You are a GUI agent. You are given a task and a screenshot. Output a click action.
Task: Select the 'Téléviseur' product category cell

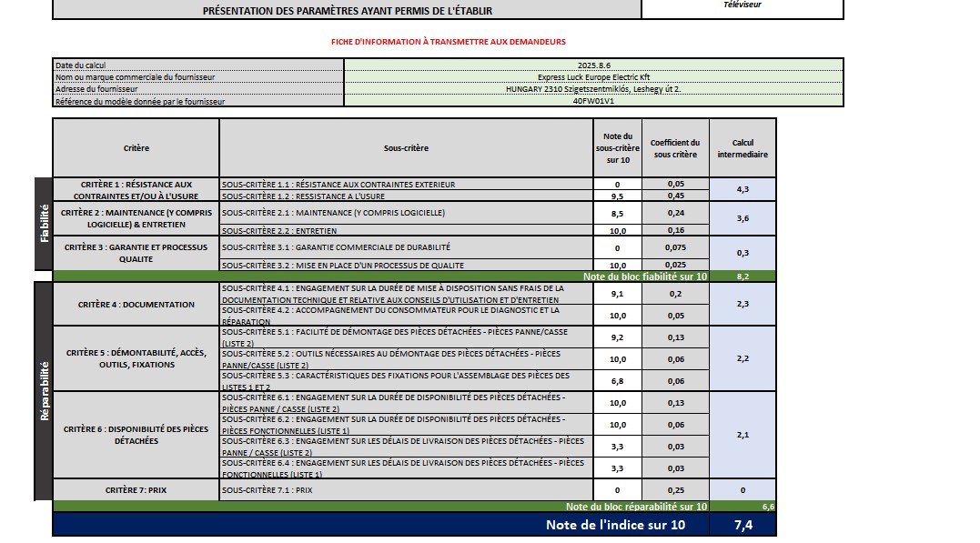point(742,5)
